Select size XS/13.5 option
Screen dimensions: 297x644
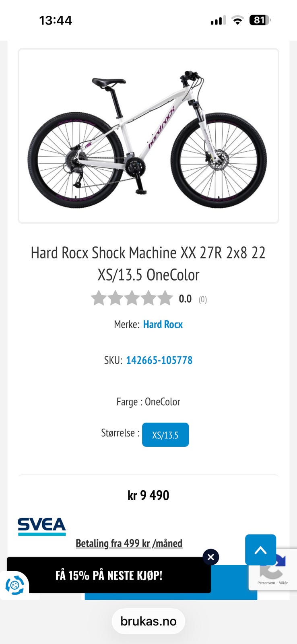[165, 435]
